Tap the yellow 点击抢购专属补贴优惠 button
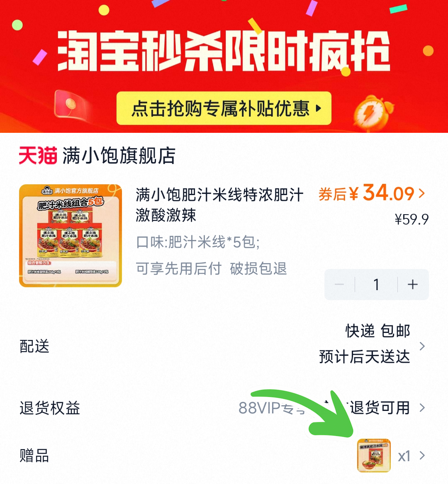 [224, 108]
